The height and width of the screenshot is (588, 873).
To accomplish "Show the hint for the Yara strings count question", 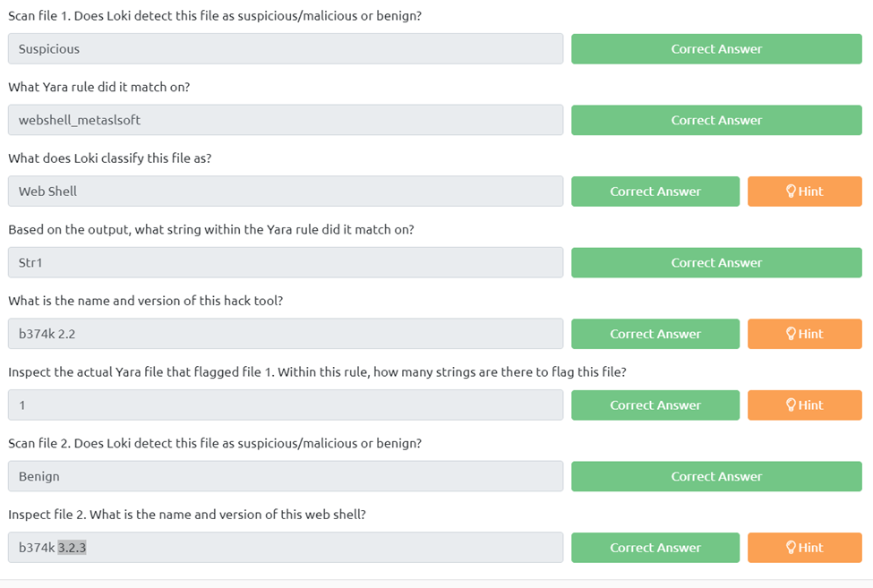I will point(804,405).
